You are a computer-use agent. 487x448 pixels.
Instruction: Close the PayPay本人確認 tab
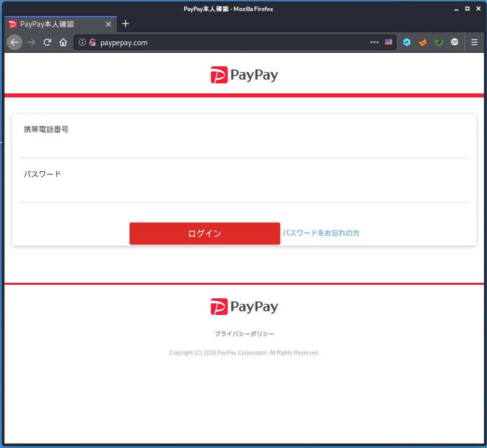pyautogui.click(x=108, y=24)
